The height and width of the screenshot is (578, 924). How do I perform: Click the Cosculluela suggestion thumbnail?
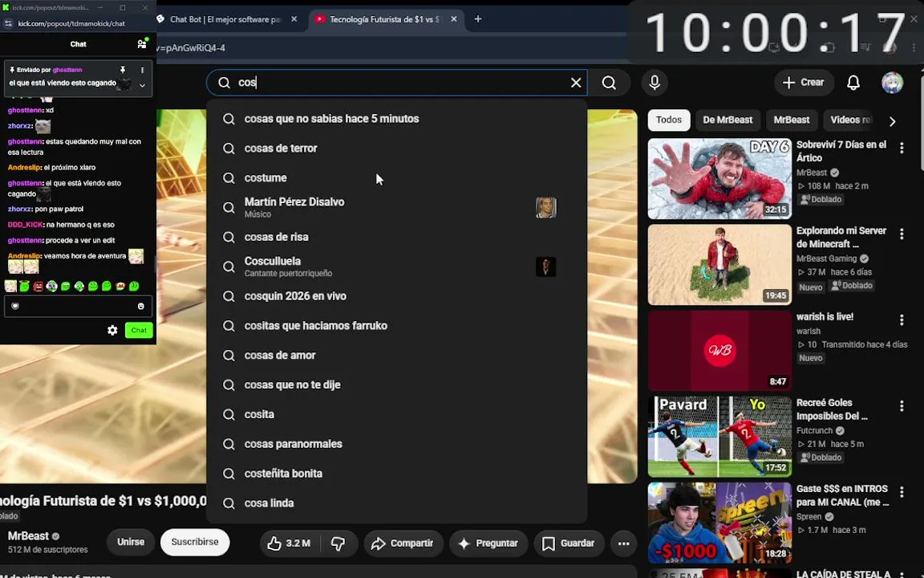point(545,267)
